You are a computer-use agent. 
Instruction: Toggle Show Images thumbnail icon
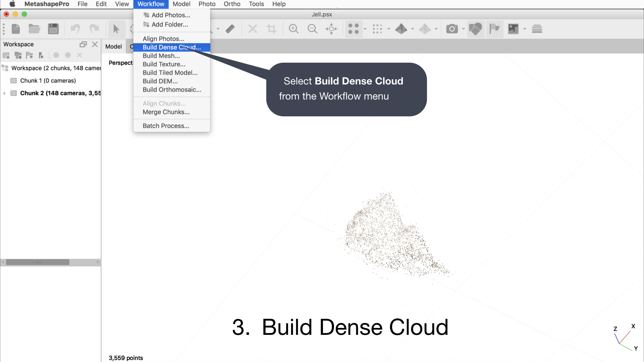[513, 29]
